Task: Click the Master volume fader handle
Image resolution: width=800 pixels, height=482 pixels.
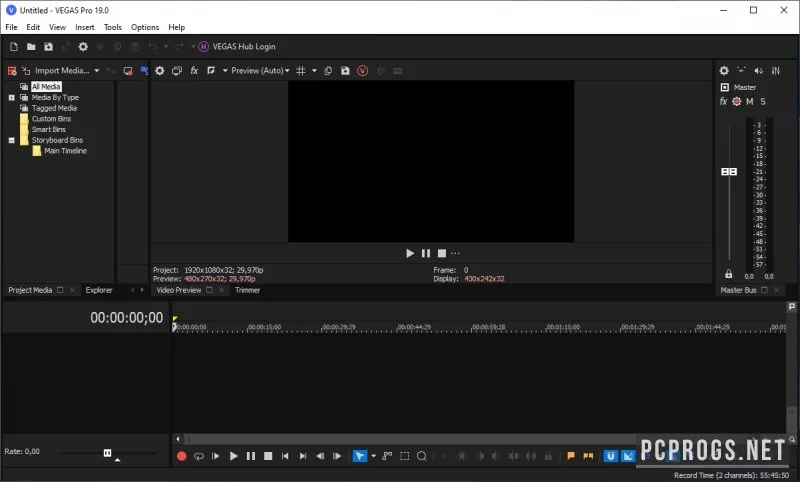Action: click(729, 172)
